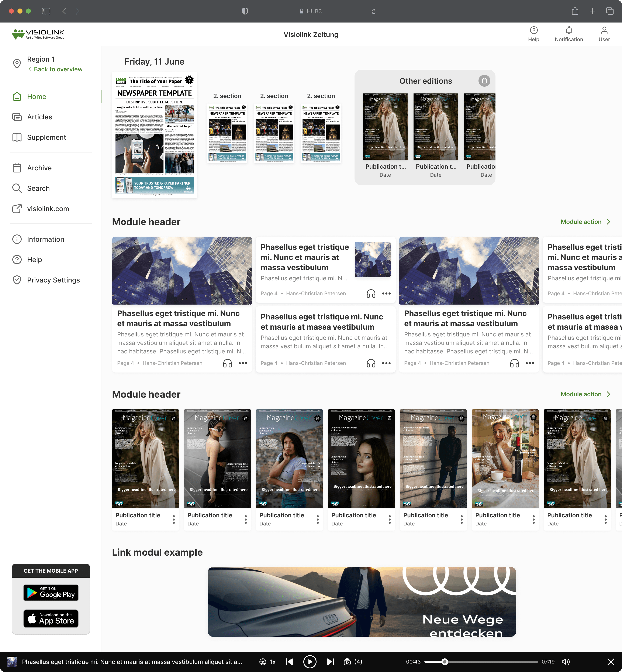Viewport: 622px width, 672px height.
Task: Click headphones icon on first article card
Action: point(228,363)
